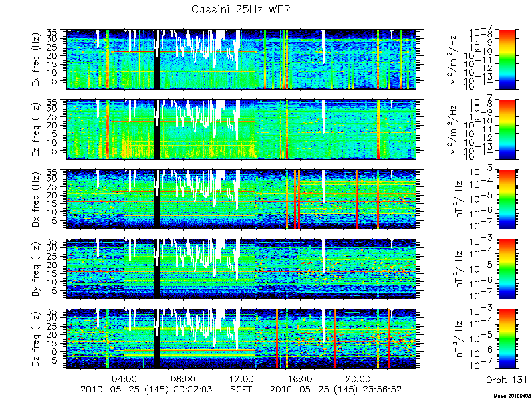Click the 08:00 time axis label

184,378
